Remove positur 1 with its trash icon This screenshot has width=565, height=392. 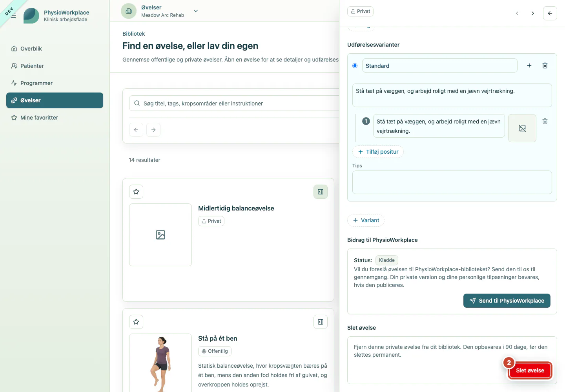click(545, 121)
